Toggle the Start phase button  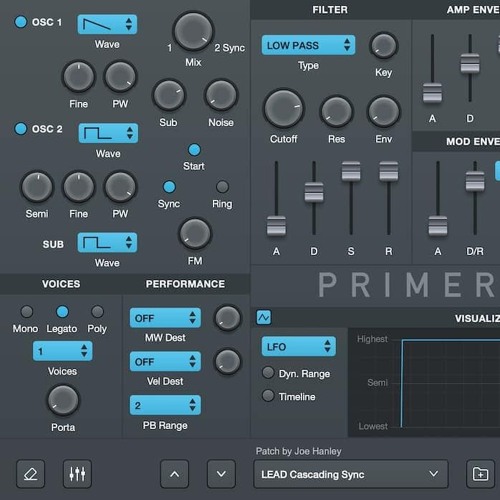coord(194,150)
